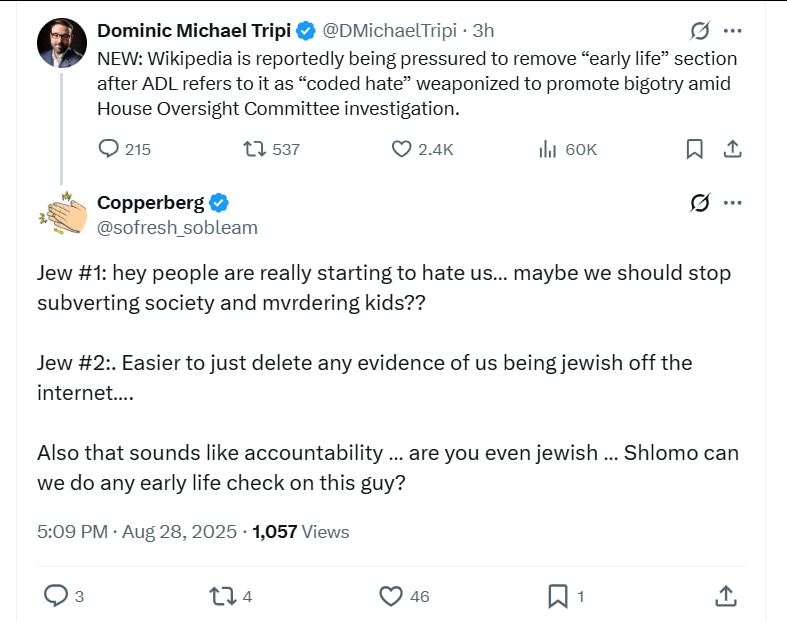Screen dimensions: 787x621
Task: Click the 5:09 PM Aug 28, 2025 timestamp
Action: click(x=137, y=531)
